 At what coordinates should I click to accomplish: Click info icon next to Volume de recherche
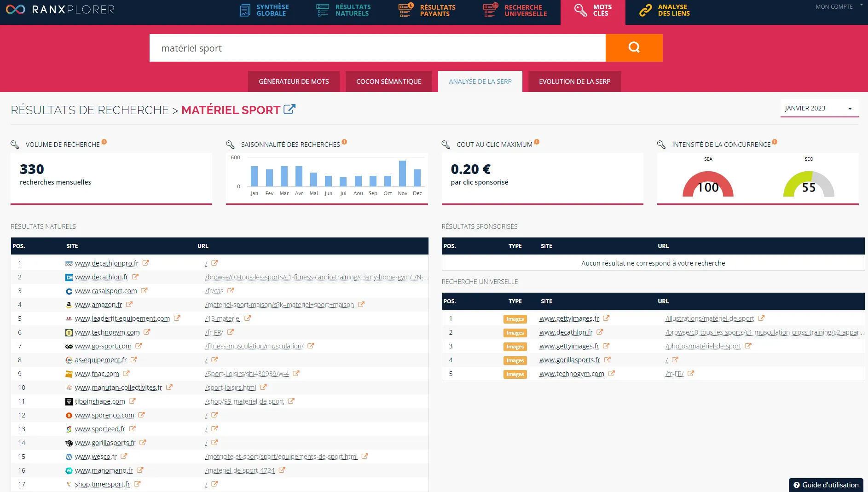tap(104, 142)
